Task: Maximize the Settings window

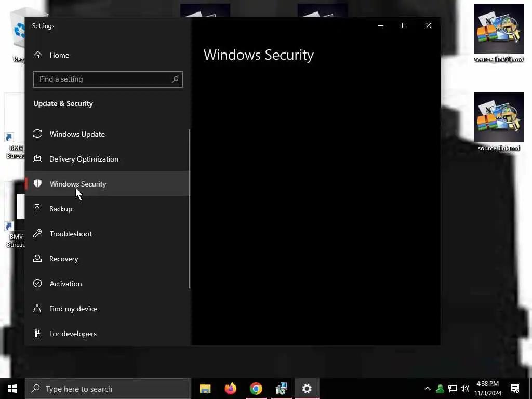Action: pyautogui.click(x=404, y=26)
